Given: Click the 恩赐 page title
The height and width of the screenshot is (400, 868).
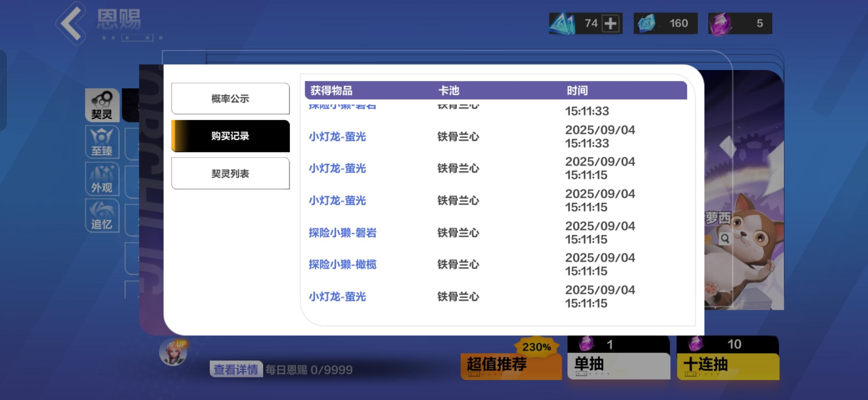Looking at the screenshot, I should click(x=119, y=19).
